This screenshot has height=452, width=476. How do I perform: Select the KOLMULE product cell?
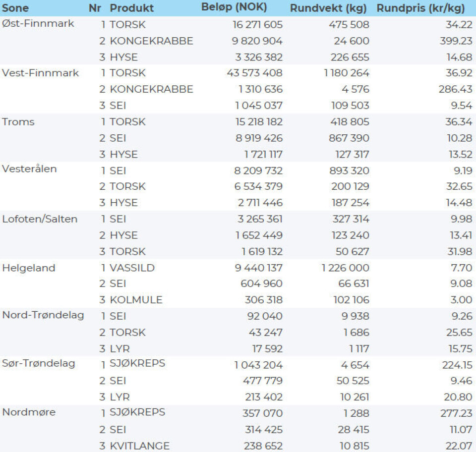tap(136, 300)
